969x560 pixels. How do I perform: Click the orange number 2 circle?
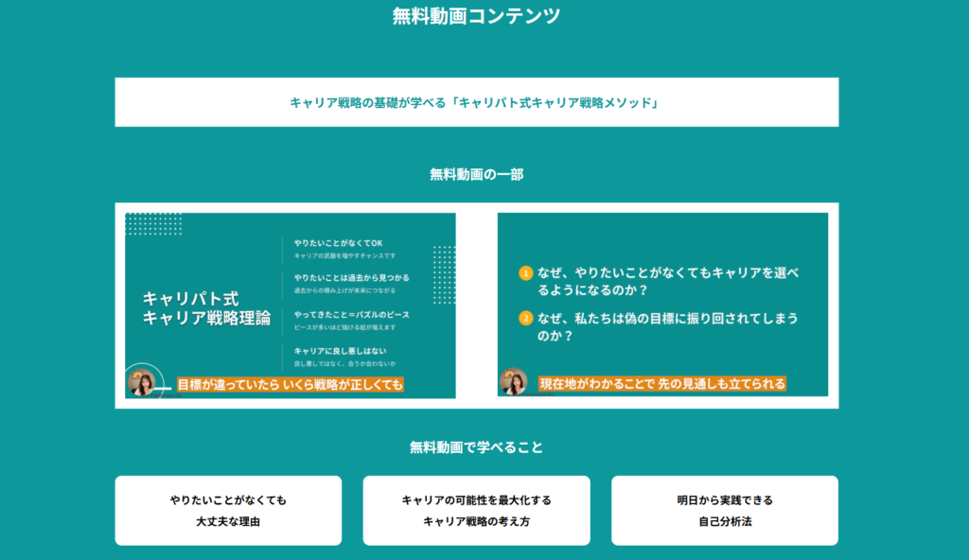tap(525, 317)
